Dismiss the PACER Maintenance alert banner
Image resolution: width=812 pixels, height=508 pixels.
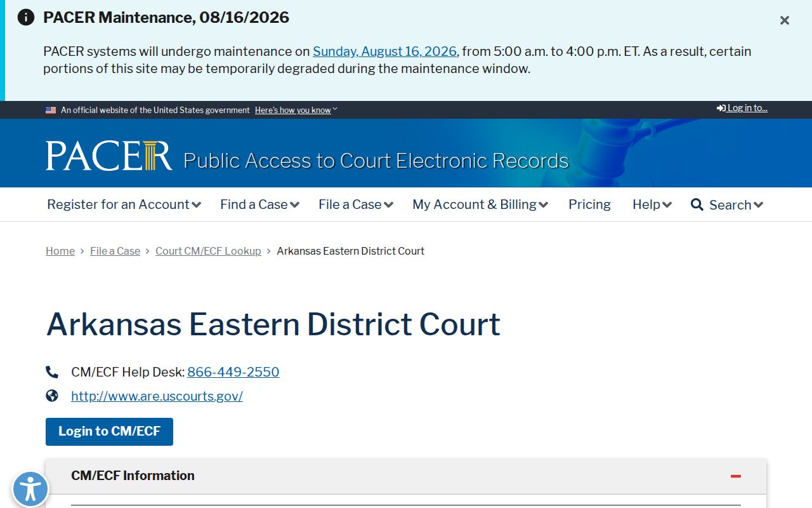coord(785,20)
